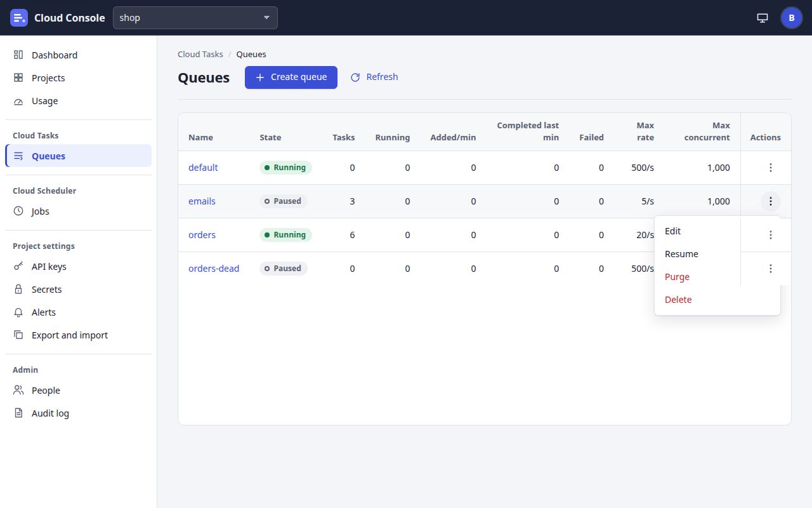Open Alerts settings
Image resolution: width=812 pixels, height=508 pixels.
click(78, 312)
